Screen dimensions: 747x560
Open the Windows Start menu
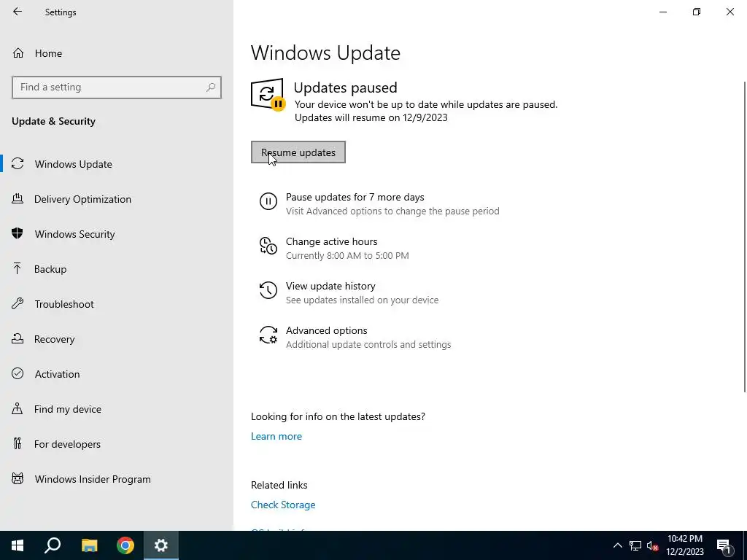(x=18, y=545)
